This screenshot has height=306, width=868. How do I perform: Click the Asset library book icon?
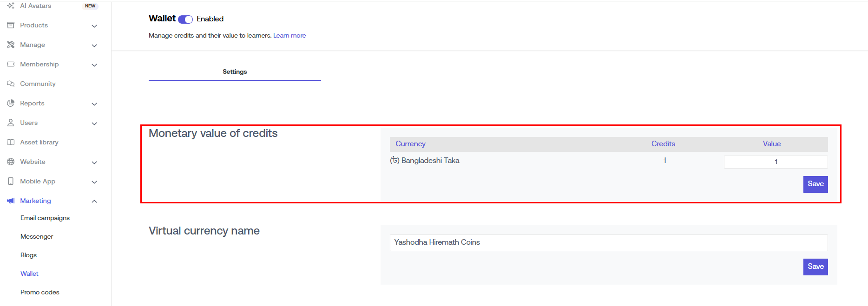point(11,142)
